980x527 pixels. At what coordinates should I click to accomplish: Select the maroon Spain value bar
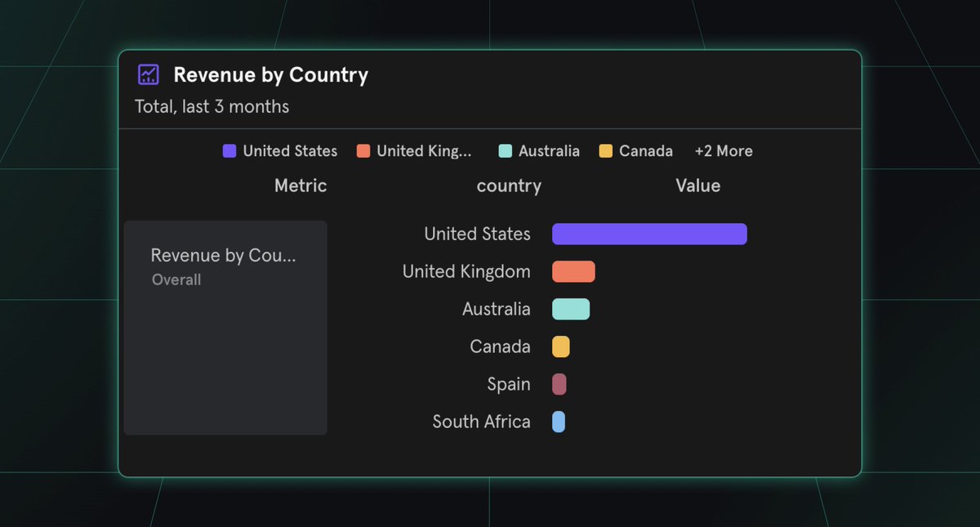tap(559, 384)
